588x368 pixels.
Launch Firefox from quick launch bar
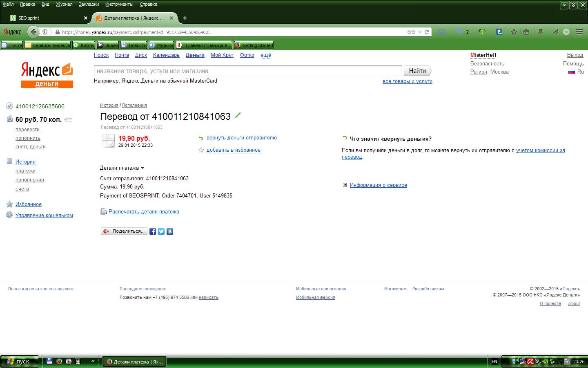[x=59, y=361]
